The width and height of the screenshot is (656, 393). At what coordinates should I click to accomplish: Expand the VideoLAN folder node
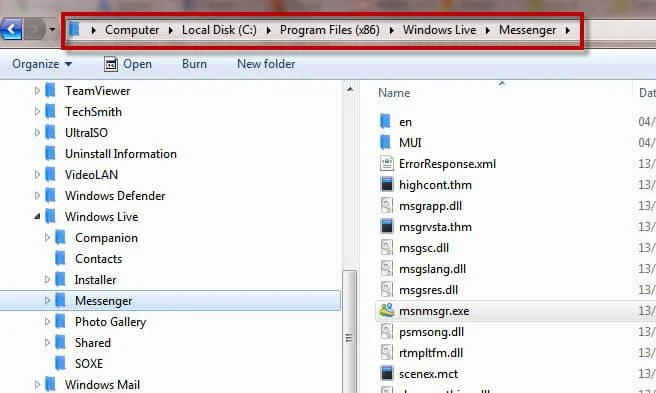[x=37, y=174]
